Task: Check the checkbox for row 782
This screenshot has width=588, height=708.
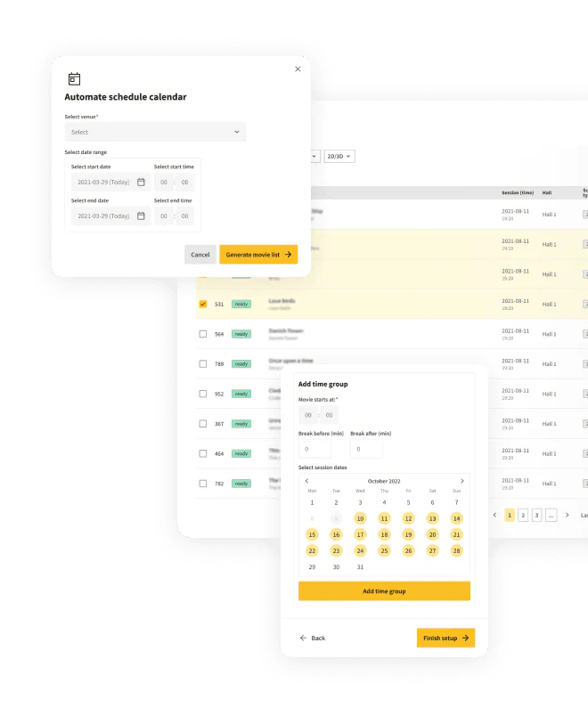Action: point(203,484)
